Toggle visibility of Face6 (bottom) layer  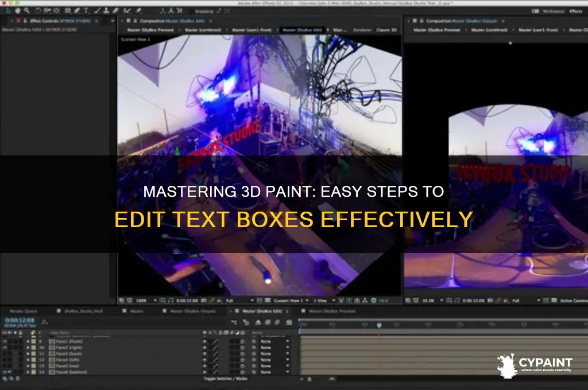tap(5, 372)
